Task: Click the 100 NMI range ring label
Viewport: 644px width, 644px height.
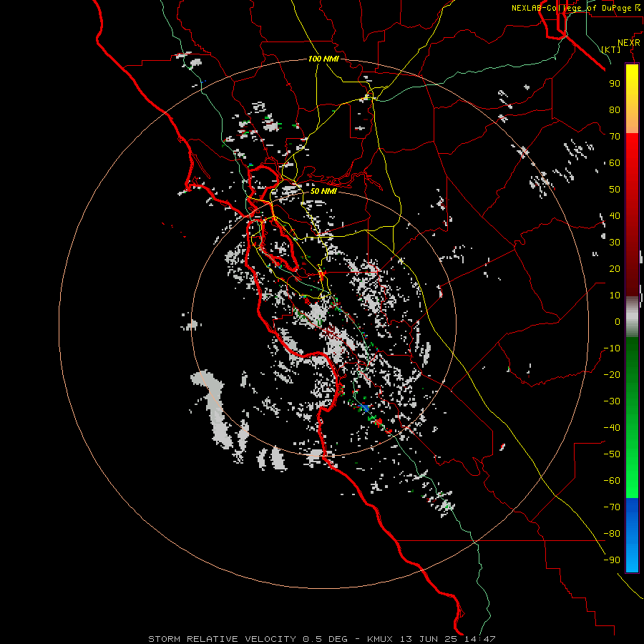Action: click(323, 59)
